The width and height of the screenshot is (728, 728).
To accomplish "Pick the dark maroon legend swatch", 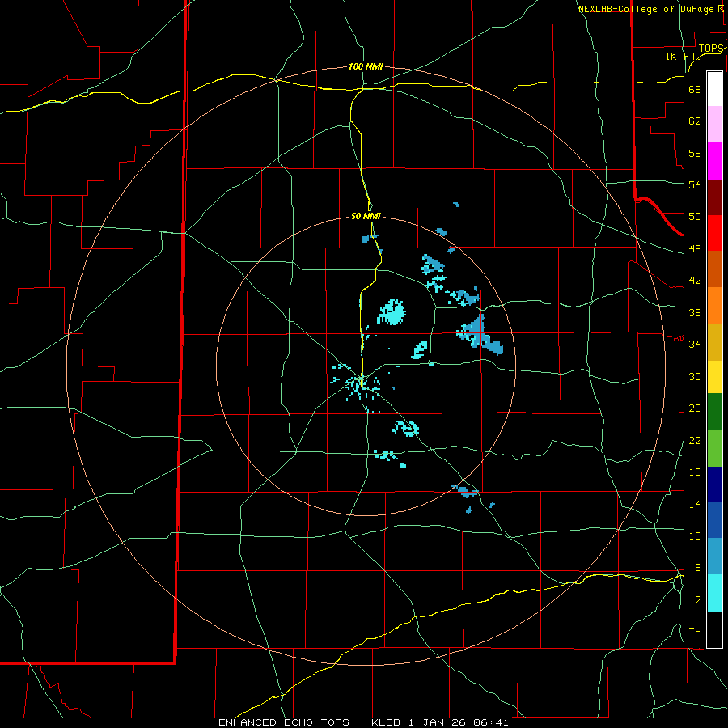I will [x=714, y=197].
